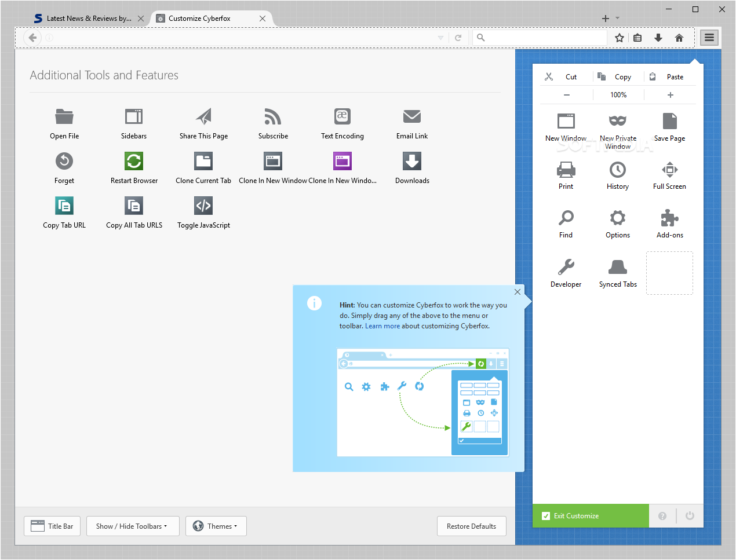The width and height of the screenshot is (736, 560).
Task: Select the Options gear icon
Action: [618, 218]
